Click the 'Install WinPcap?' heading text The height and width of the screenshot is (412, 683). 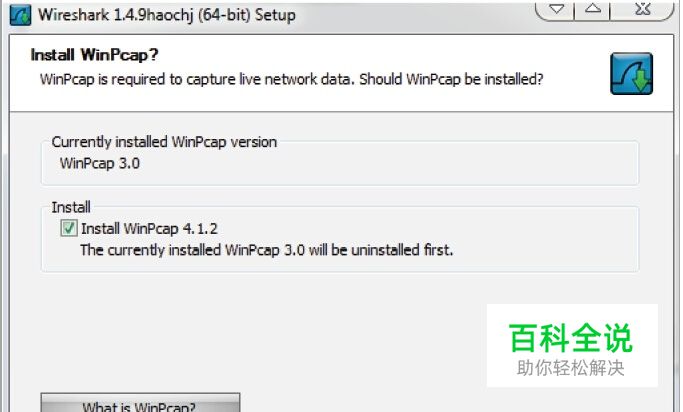pos(95,55)
